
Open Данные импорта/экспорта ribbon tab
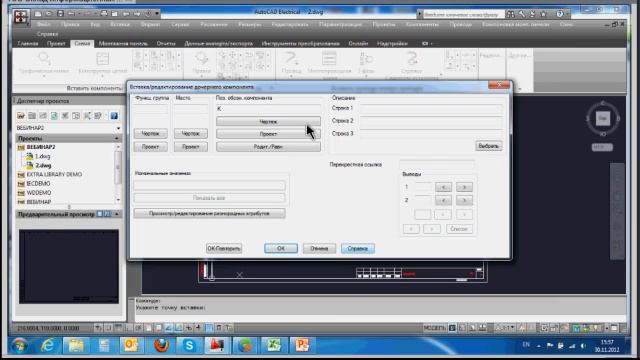point(218,43)
